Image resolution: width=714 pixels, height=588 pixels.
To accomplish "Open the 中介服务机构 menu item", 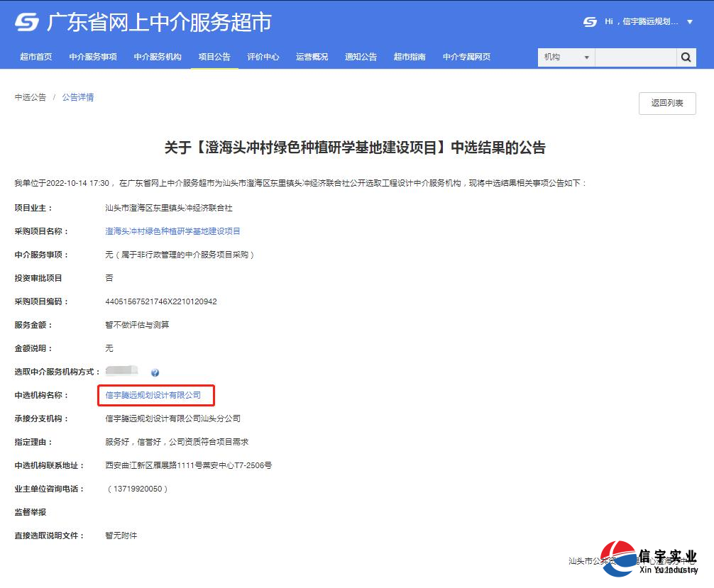I will point(156,57).
